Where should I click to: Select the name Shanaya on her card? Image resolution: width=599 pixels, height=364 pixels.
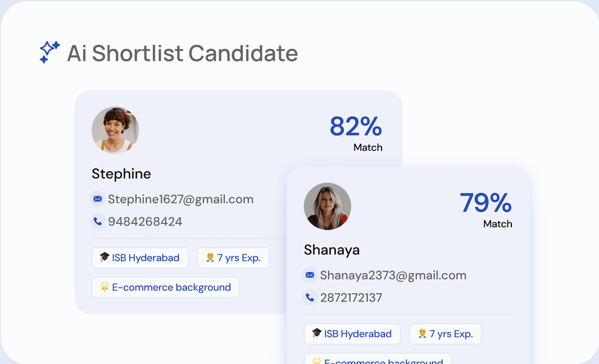click(331, 250)
